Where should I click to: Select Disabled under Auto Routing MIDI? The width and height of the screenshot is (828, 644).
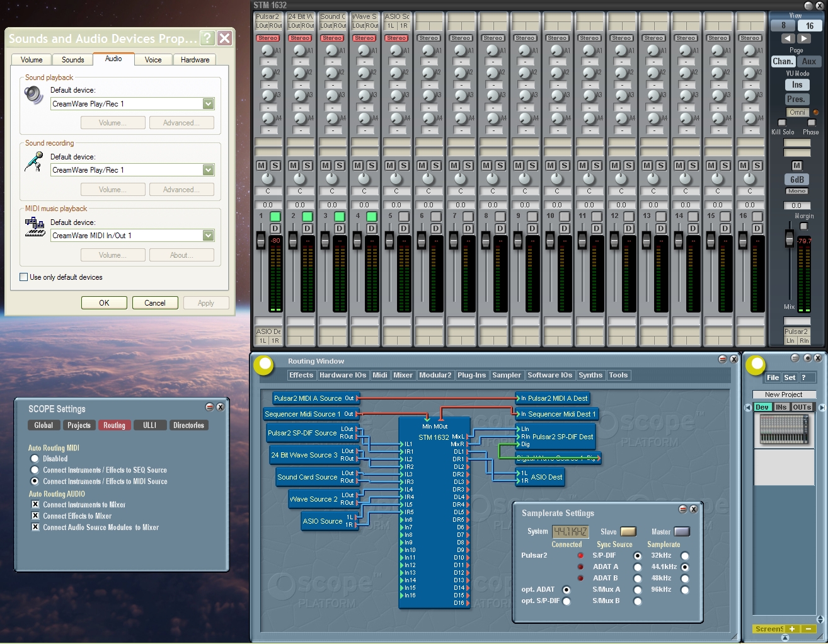(x=35, y=459)
